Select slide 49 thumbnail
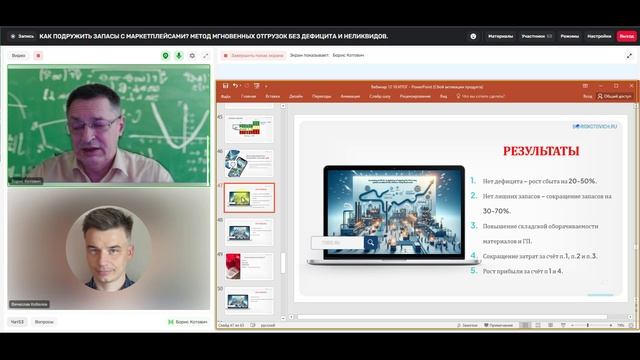Viewport: 640px width, 360px height. click(x=249, y=267)
